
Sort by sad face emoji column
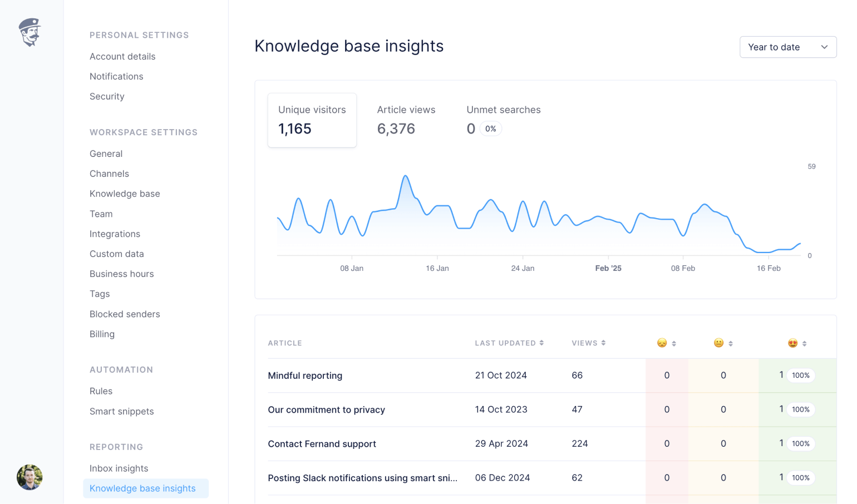(x=666, y=343)
